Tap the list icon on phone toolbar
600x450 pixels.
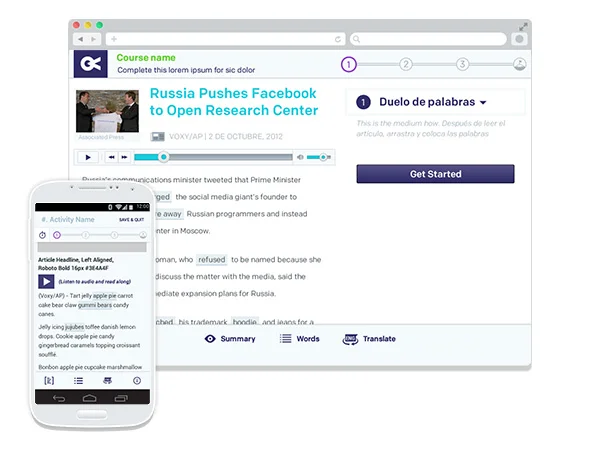click(78, 381)
